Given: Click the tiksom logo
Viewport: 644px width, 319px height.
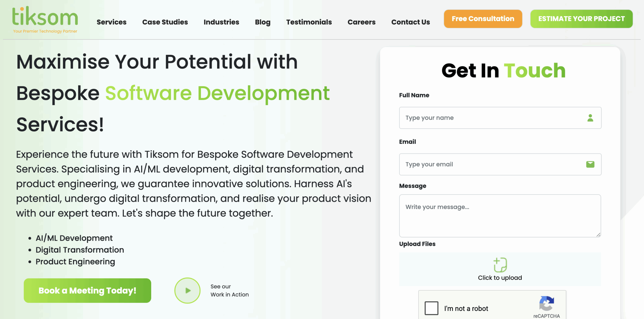Looking at the screenshot, I should pyautogui.click(x=45, y=20).
